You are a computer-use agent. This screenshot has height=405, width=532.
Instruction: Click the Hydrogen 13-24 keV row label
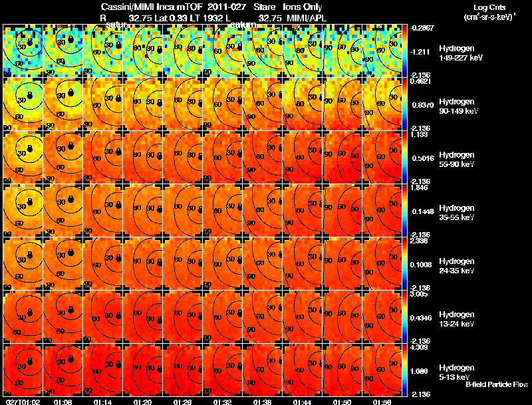(457, 319)
